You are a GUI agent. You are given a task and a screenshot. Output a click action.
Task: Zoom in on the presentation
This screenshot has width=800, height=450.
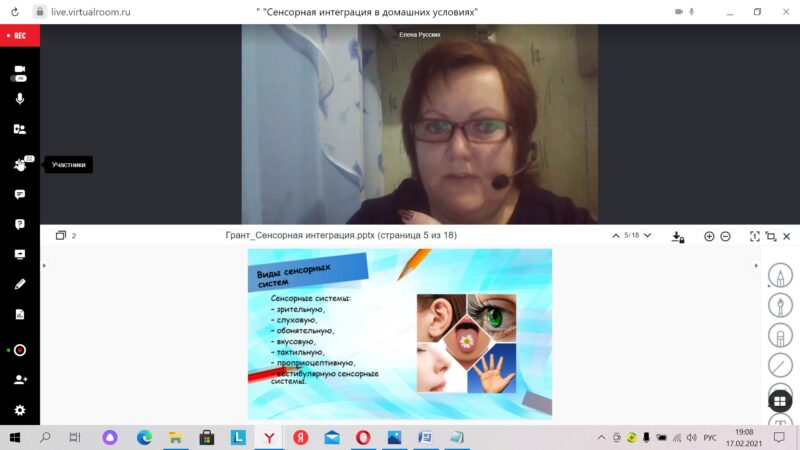[709, 236]
